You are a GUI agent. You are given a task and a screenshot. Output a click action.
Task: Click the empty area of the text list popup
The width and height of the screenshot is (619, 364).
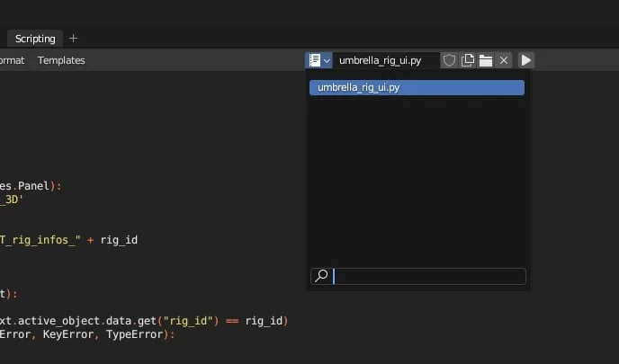point(417,180)
